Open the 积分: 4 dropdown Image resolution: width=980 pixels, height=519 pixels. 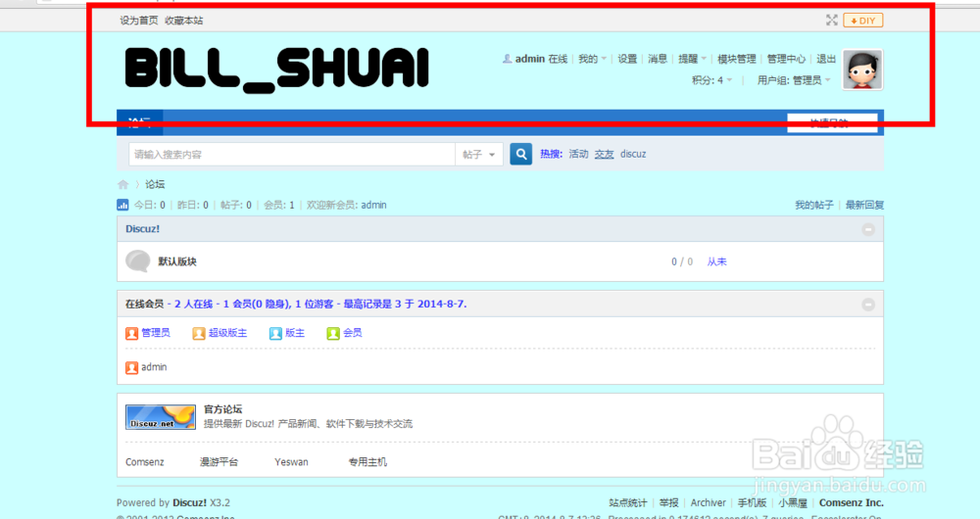click(x=711, y=80)
